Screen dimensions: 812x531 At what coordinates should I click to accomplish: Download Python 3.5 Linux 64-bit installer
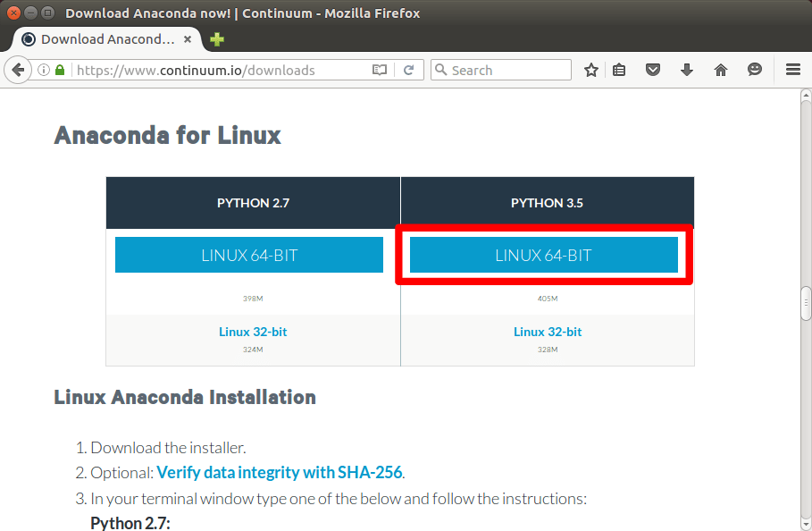[x=544, y=255]
